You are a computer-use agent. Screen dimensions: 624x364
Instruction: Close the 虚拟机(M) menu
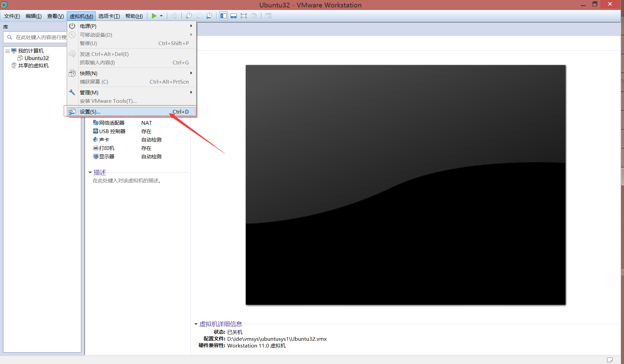coord(81,16)
